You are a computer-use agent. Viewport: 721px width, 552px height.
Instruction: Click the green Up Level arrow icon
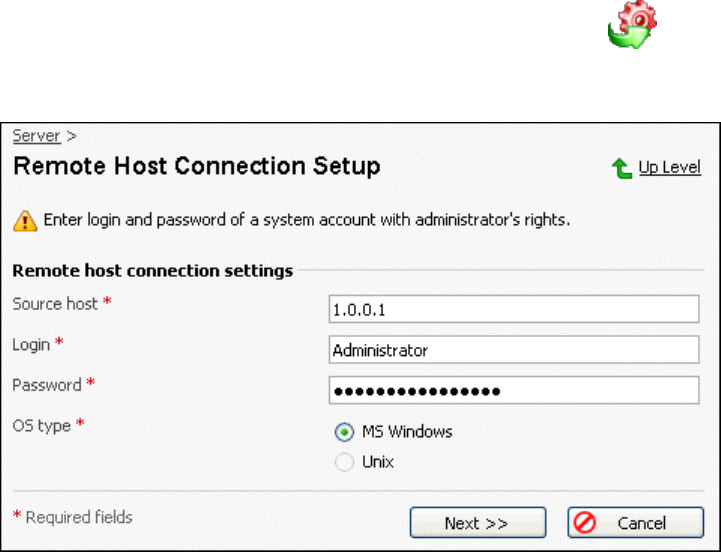click(621, 168)
